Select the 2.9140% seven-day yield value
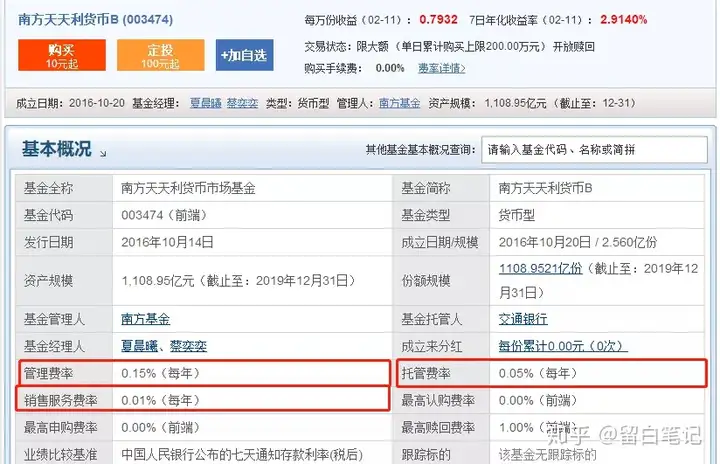 tap(624, 20)
